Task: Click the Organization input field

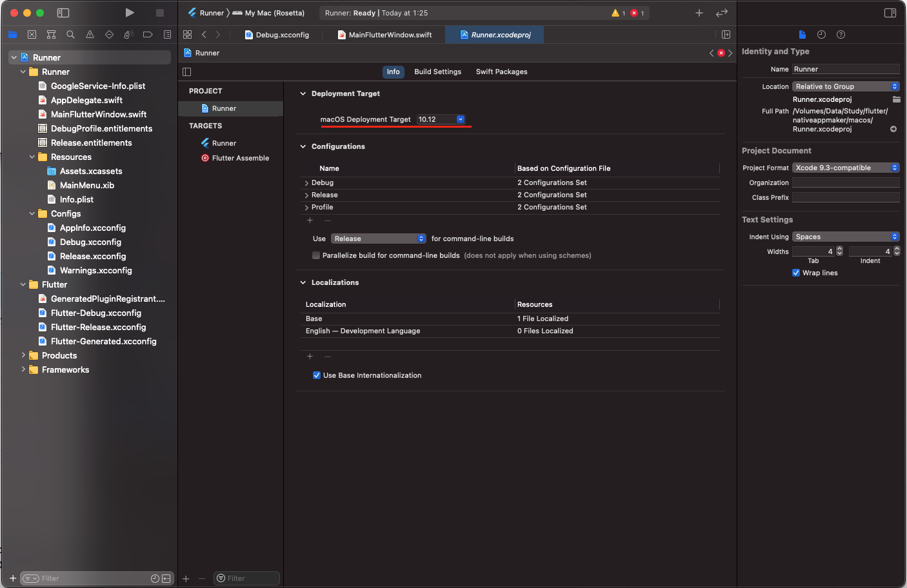Action: [846, 182]
